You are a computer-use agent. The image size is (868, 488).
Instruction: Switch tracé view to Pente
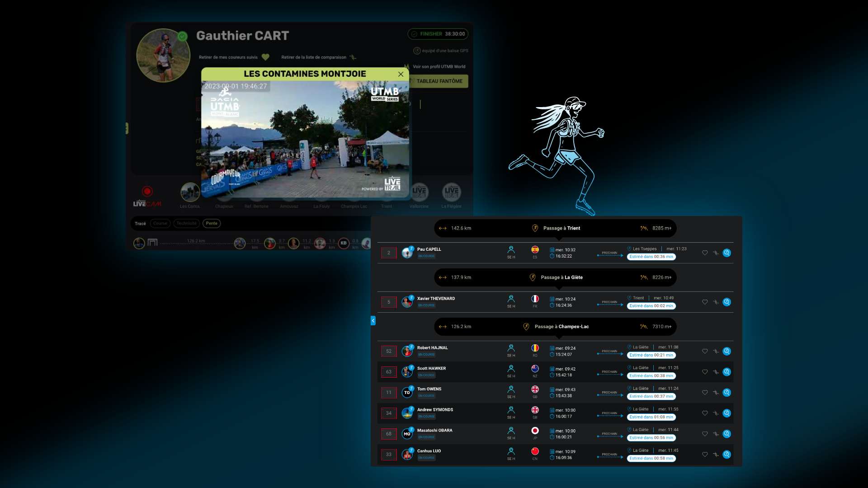pyautogui.click(x=212, y=223)
